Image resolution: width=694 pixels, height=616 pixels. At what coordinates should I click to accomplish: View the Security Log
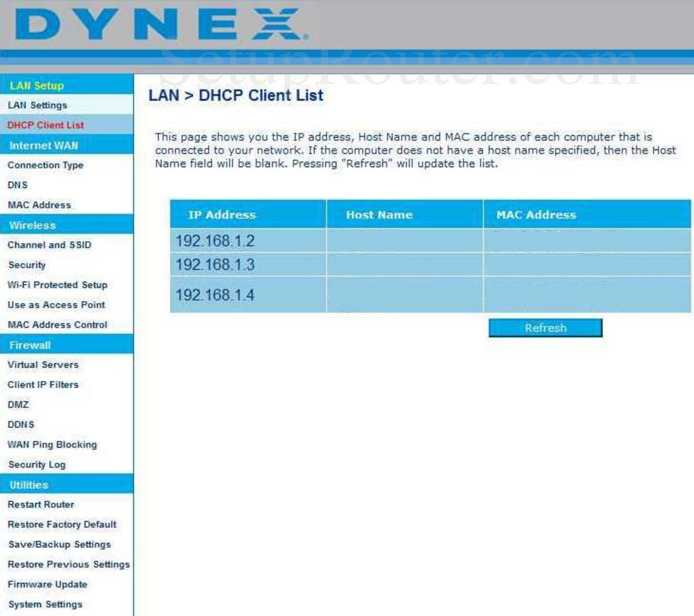[x=37, y=464]
